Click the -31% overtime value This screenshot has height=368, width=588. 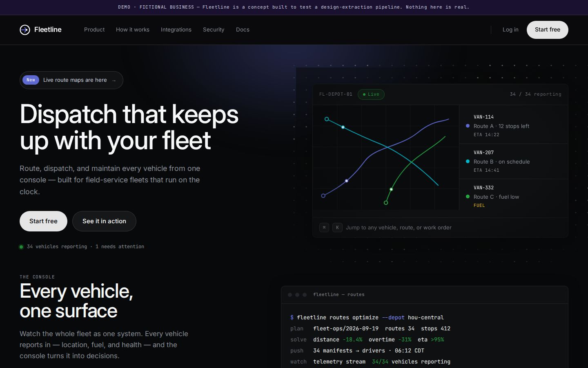click(405, 340)
